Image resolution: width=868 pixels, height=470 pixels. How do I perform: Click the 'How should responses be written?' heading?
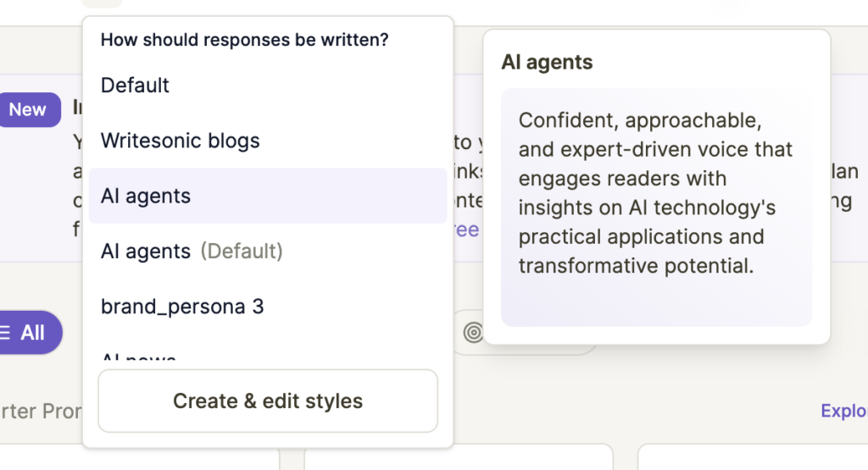click(x=245, y=40)
